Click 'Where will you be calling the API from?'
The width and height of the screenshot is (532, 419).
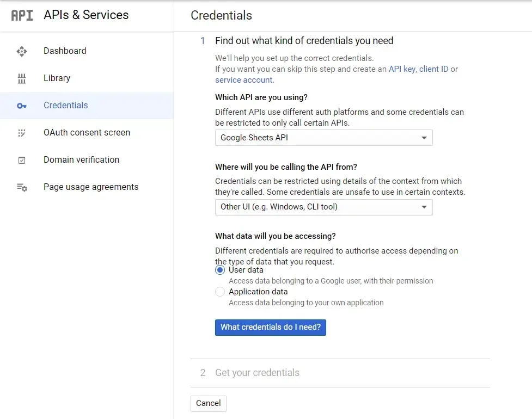click(x=286, y=167)
